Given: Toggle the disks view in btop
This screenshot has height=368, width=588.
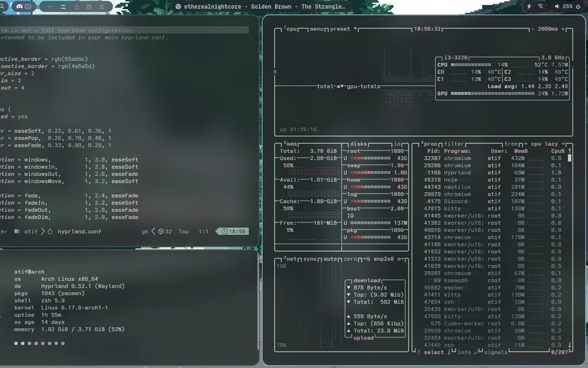Looking at the screenshot, I should click(358, 144).
